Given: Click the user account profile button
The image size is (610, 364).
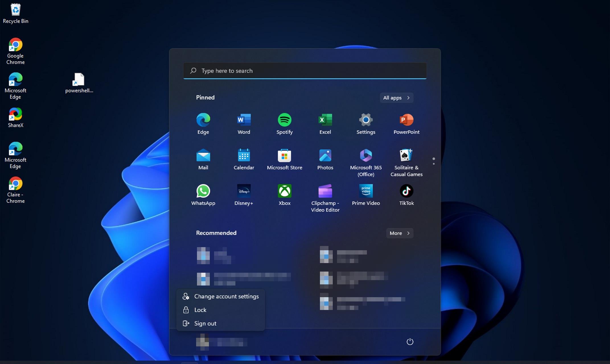Looking at the screenshot, I should coord(221,342).
